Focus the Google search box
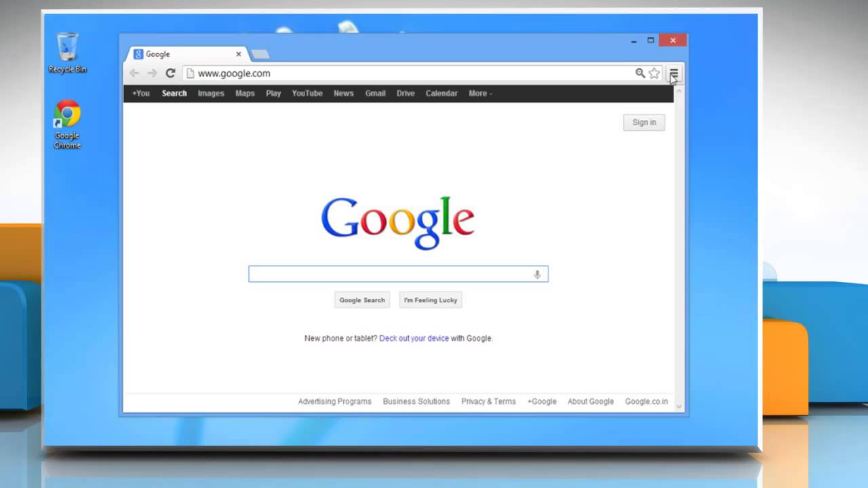Image resolution: width=868 pixels, height=488 pixels. coord(398,274)
